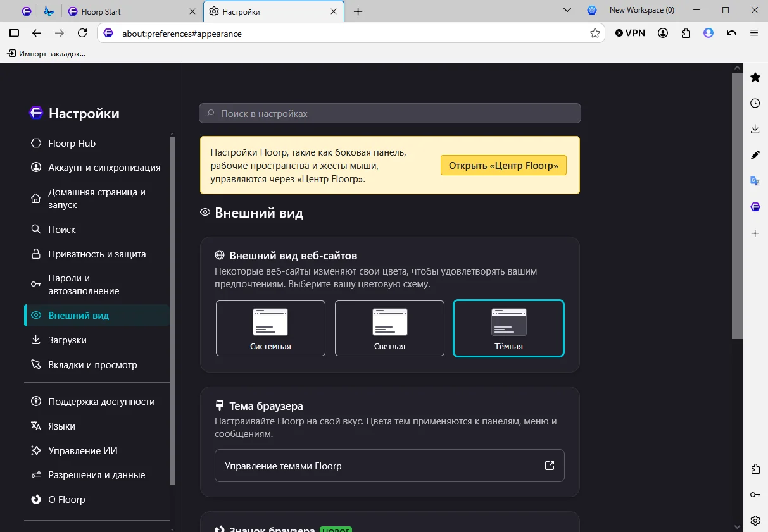The width and height of the screenshot is (768, 532).
Task: Open Floorp Hub settings category
Action: coord(96,144)
